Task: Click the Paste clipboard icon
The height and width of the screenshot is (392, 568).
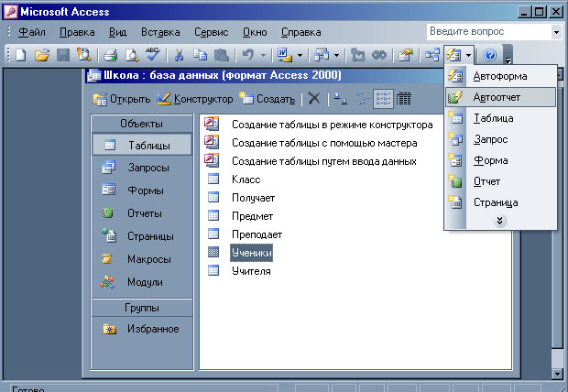Action: 222,55
